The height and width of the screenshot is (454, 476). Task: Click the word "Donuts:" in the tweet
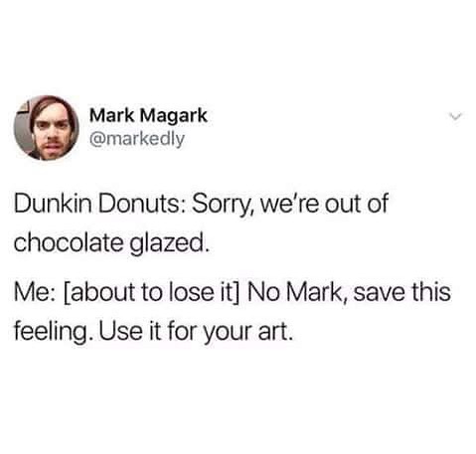[141, 203]
